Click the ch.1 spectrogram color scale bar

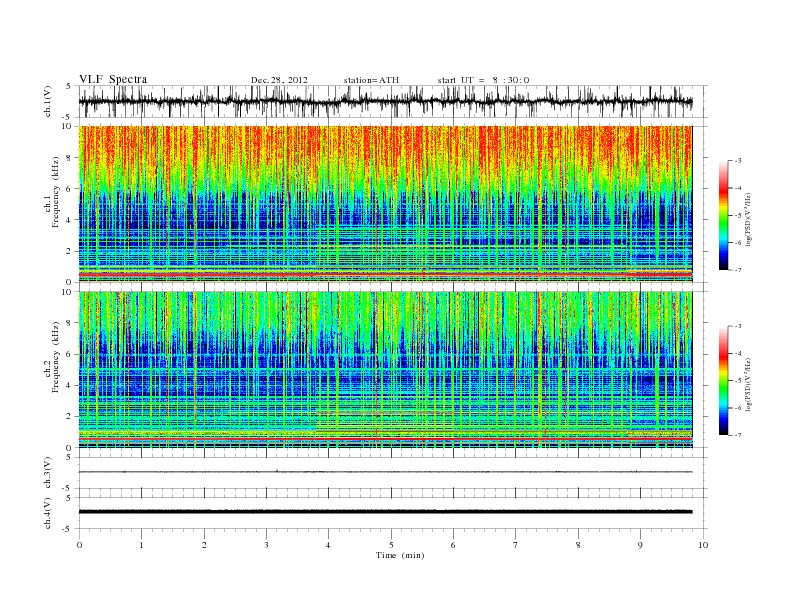[723, 216]
